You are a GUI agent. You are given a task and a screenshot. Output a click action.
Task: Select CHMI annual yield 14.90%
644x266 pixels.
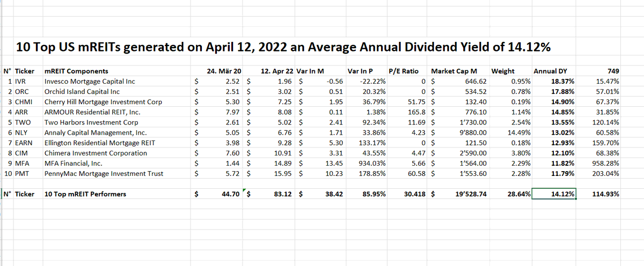coord(562,101)
